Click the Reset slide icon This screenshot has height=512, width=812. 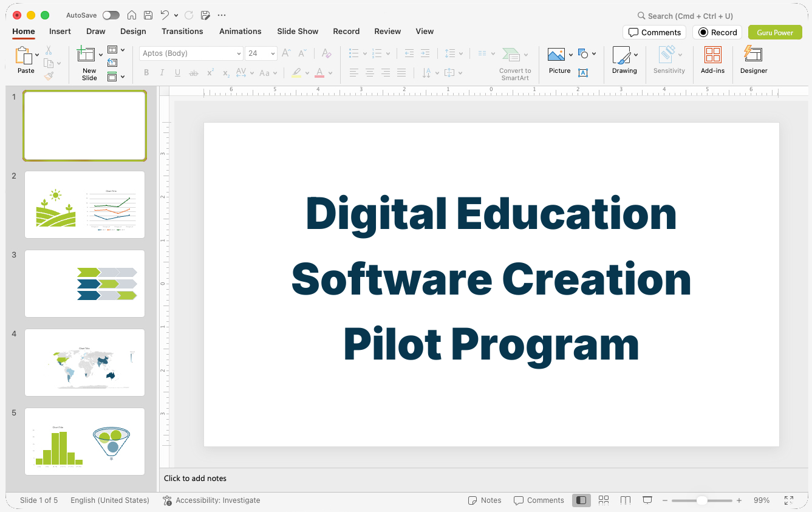pos(112,63)
